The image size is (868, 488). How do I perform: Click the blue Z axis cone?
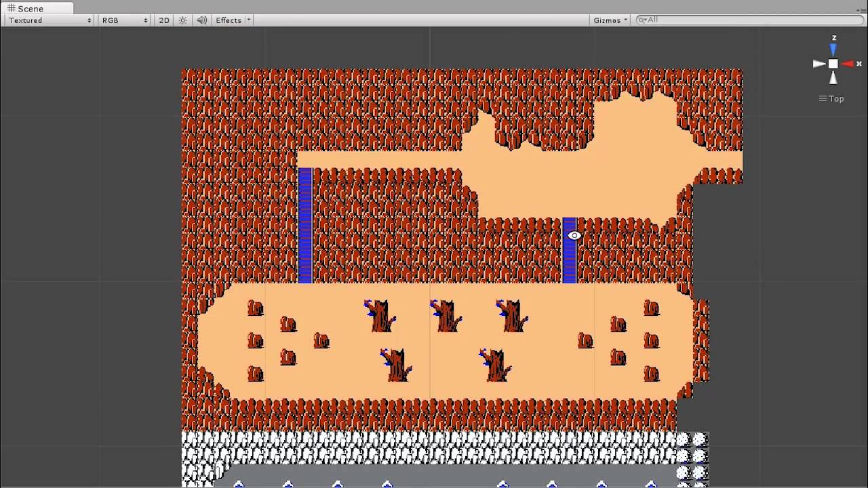pos(833,49)
